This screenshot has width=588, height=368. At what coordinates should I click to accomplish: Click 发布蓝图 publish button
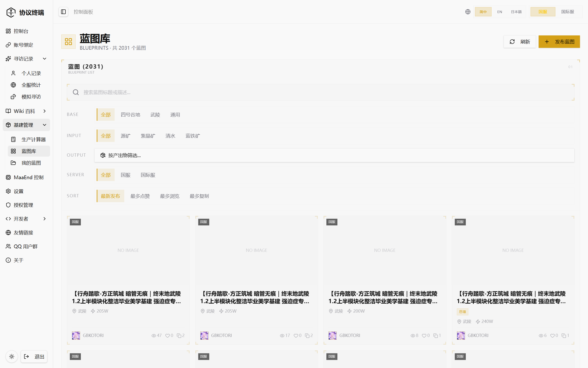pyautogui.click(x=559, y=42)
